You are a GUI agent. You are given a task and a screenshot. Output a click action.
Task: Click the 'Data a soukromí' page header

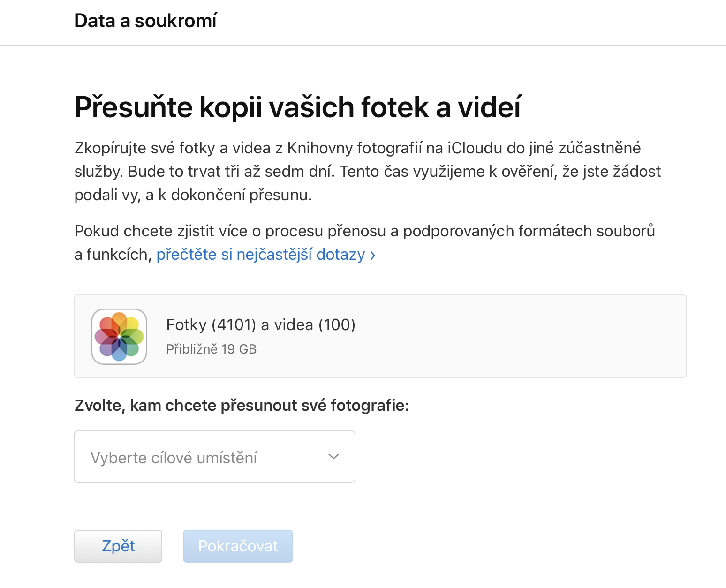point(145,21)
